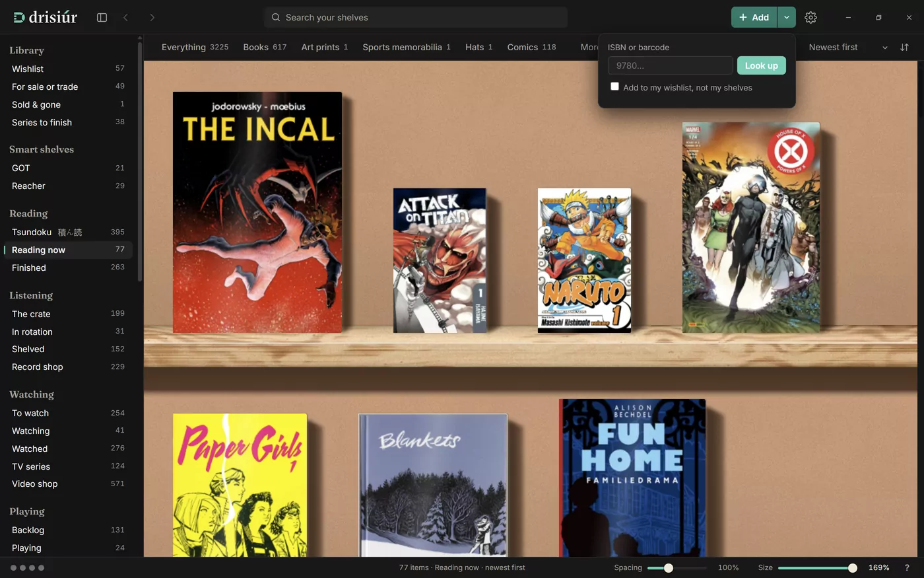
Task: Enable Add to my wishlist checkbox
Action: [x=614, y=87]
